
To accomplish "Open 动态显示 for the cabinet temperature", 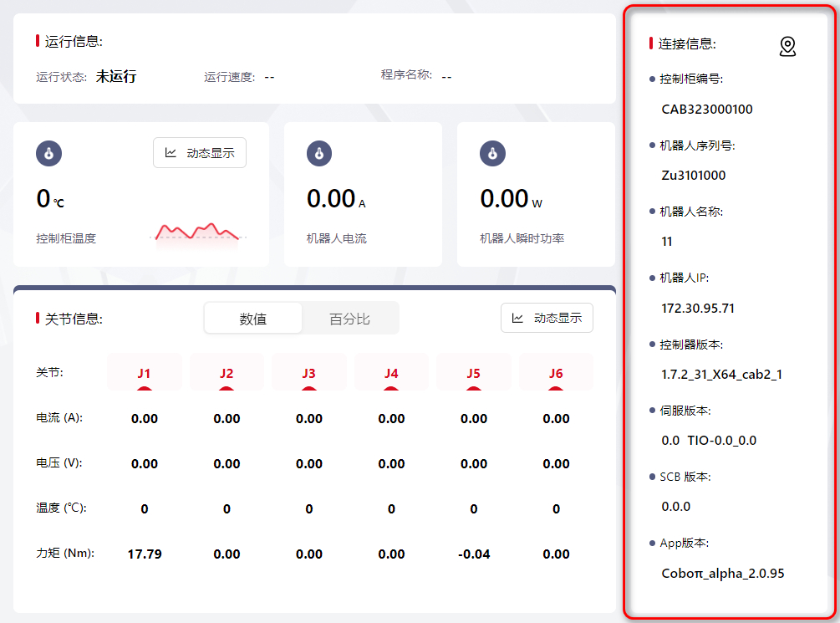I will [200, 153].
